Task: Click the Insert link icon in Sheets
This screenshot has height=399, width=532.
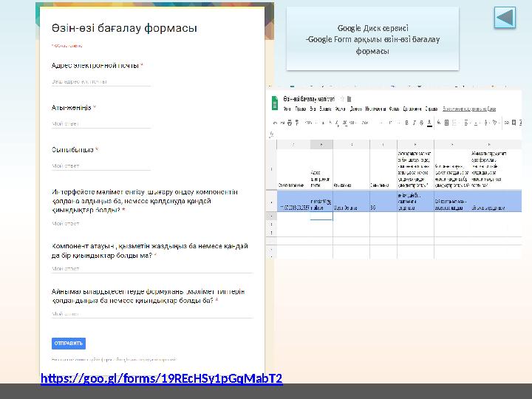Action: 507,123
